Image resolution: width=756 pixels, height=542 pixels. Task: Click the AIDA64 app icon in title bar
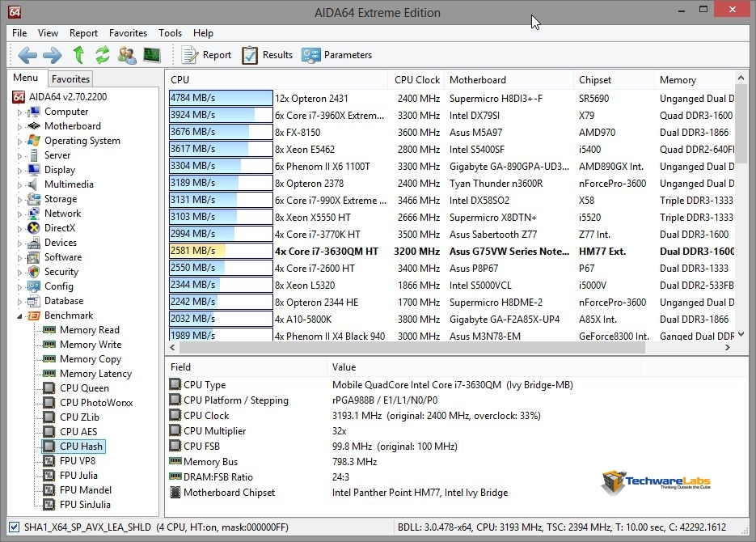15,12
